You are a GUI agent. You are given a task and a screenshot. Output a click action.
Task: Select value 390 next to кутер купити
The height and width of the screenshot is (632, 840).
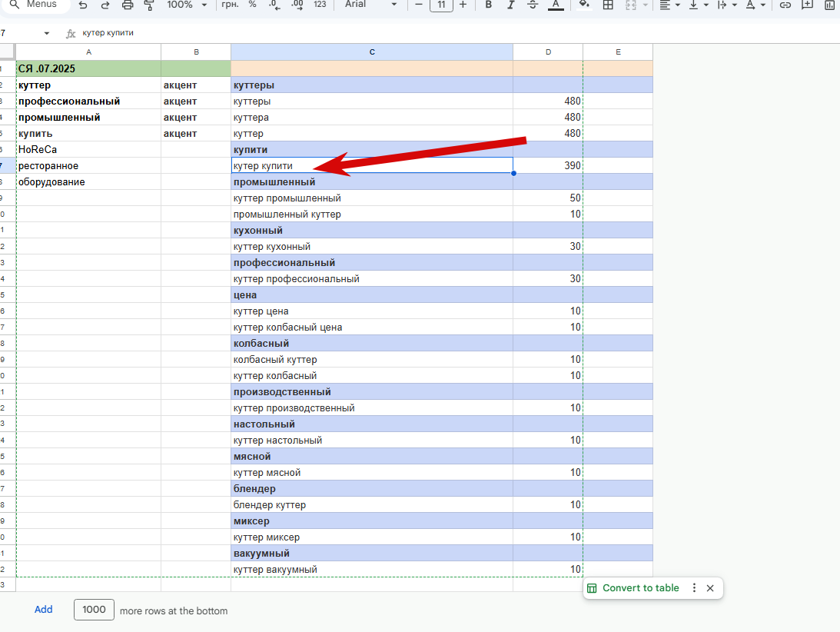coord(548,165)
